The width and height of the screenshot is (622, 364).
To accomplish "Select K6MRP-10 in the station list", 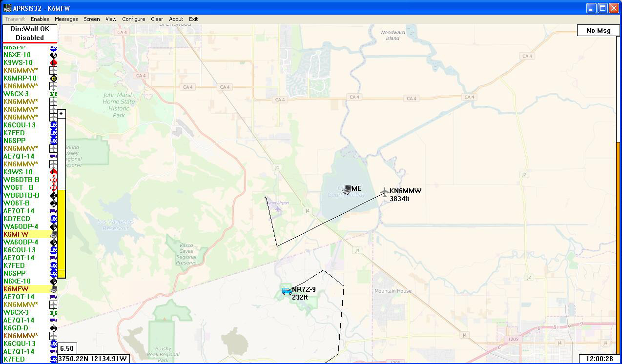I will coord(20,78).
